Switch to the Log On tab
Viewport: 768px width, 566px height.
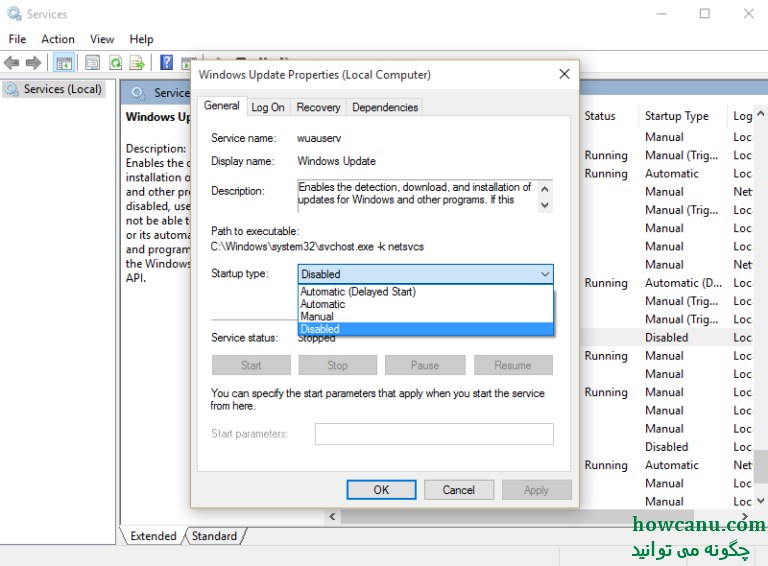tap(267, 107)
